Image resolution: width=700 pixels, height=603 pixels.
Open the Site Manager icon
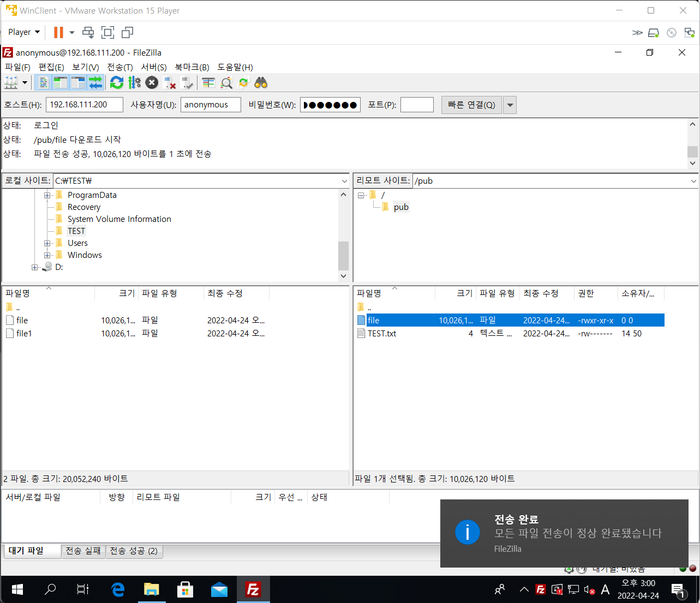11,83
